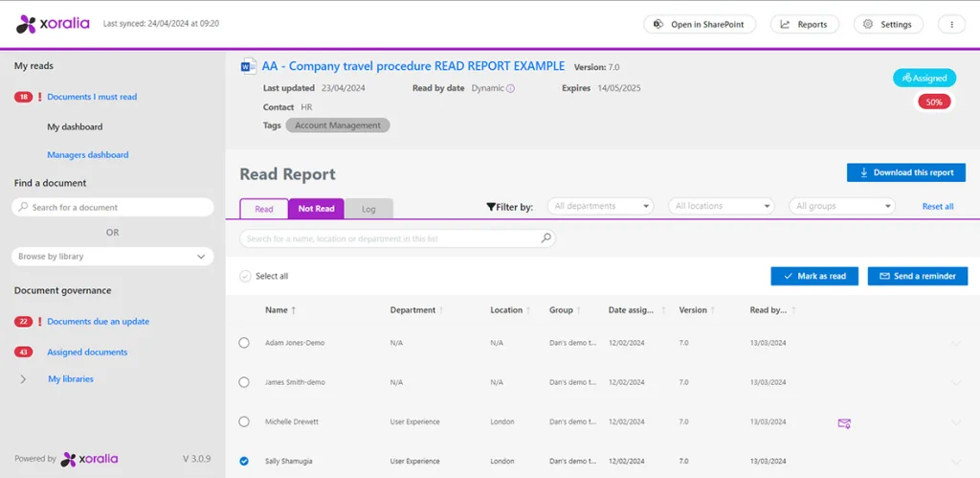Switch to the Read tab

point(263,209)
